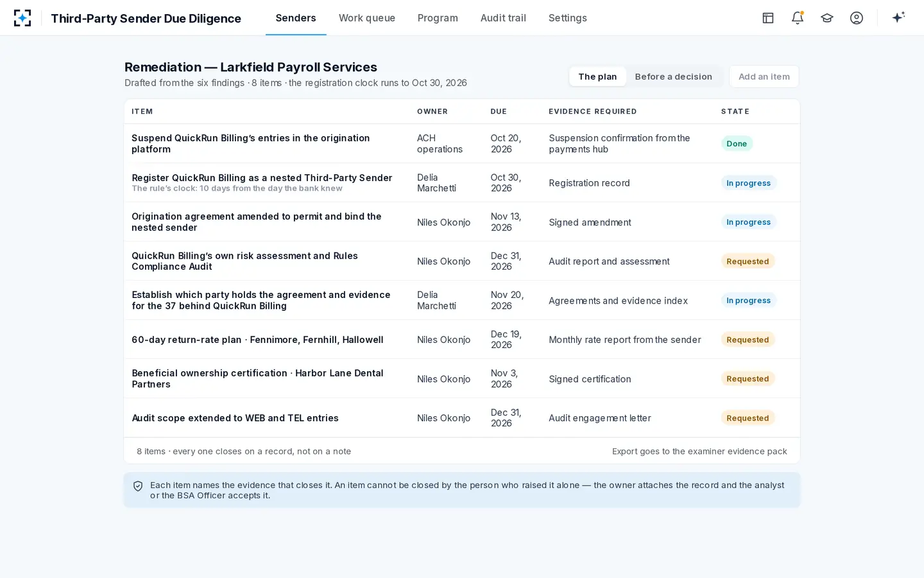Open item Suspend QuickRun Billing's entries
Viewport: 924px width, 578px height.
pos(250,144)
